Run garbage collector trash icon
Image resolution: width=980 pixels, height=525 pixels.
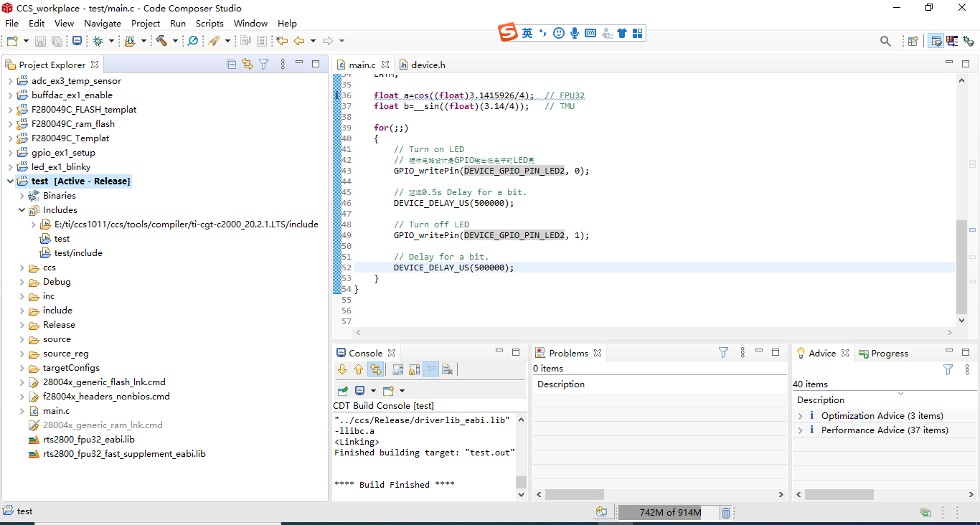coord(726,512)
